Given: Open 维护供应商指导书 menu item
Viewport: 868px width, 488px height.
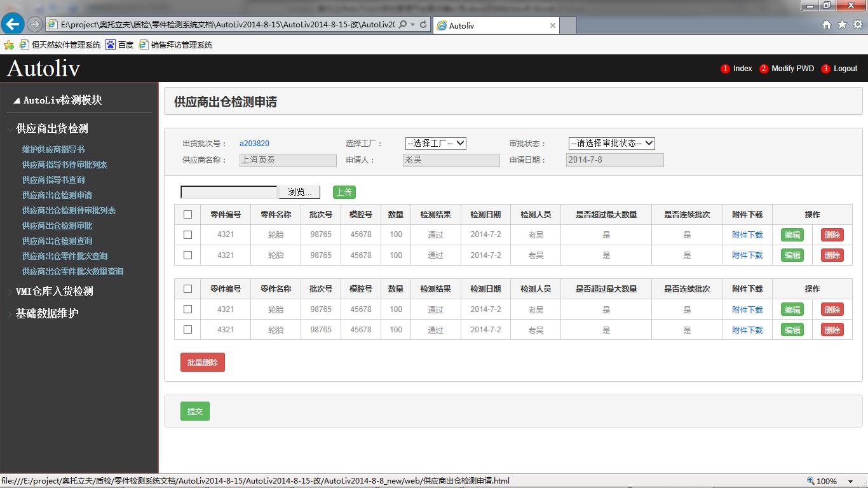Looking at the screenshot, I should click(x=53, y=149).
